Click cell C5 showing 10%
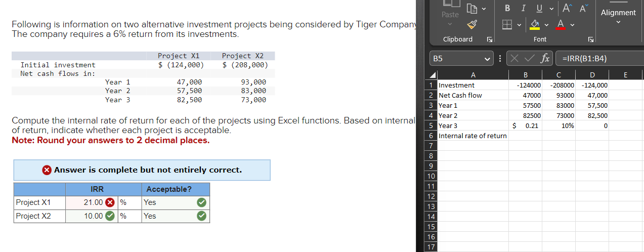Screen dimensions: 644x252 tap(559, 125)
